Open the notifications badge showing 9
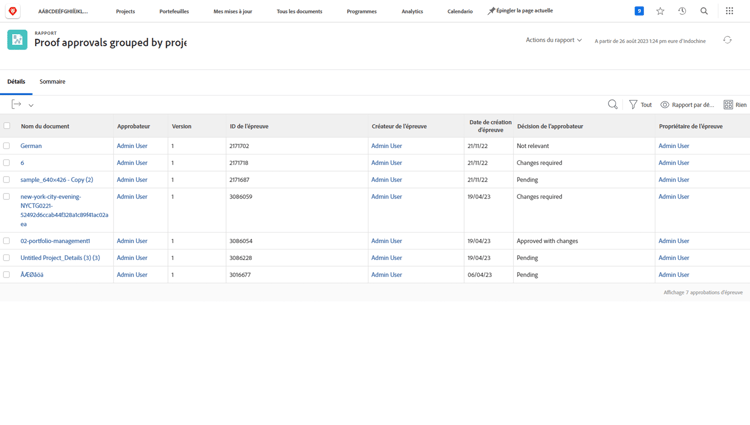 click(639, 11)
